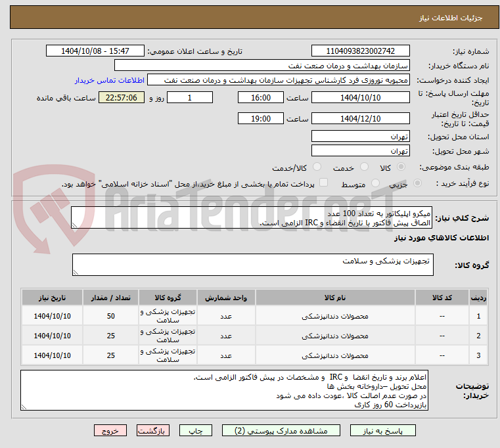Image resolution: width=500 pixels, height=448 pixels.
Task: Click the بازگشت back button
Action: (152, 430)
